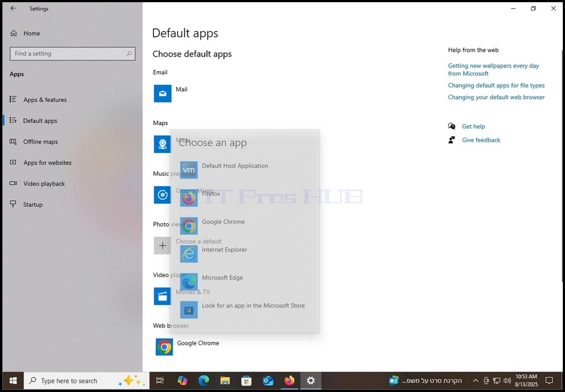Click the Groove Music player icon
This screenshot has height=392, width=565.
click(x=163, y=195)
